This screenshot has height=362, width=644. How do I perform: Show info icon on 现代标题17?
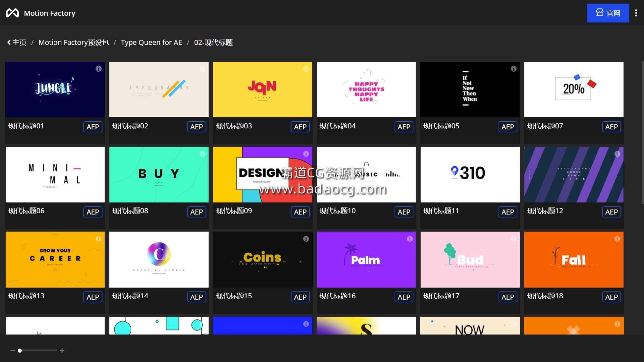[514, 239]
